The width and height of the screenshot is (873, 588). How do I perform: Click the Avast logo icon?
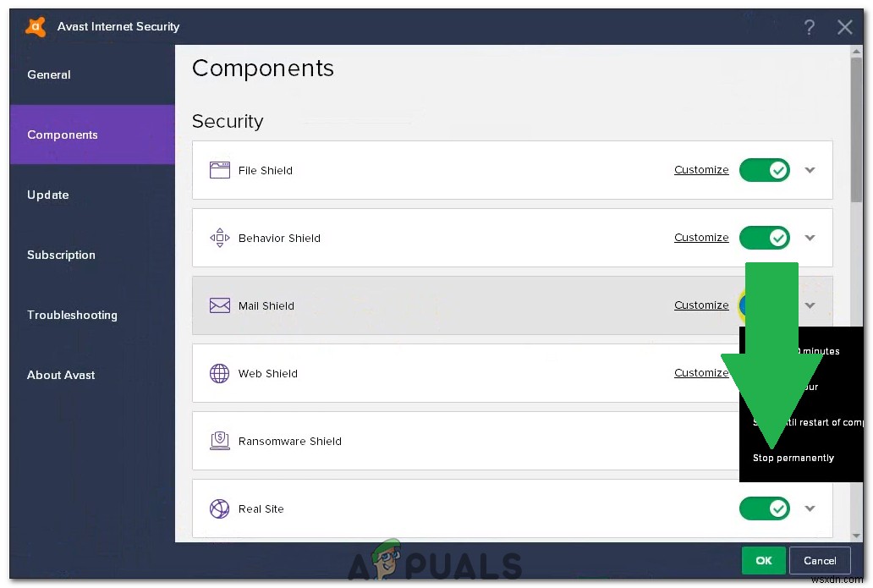36,26
